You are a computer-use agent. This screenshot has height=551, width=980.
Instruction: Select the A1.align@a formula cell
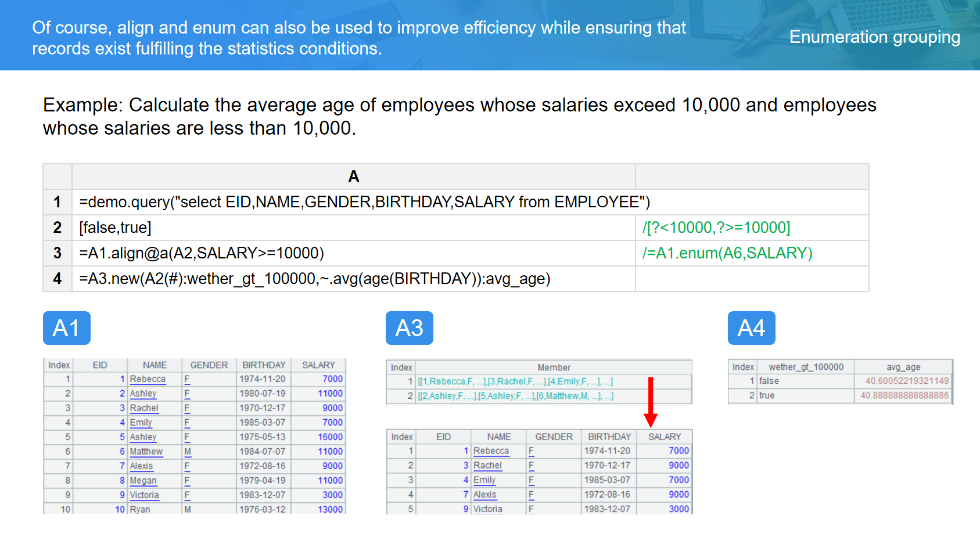coord(202,253)
